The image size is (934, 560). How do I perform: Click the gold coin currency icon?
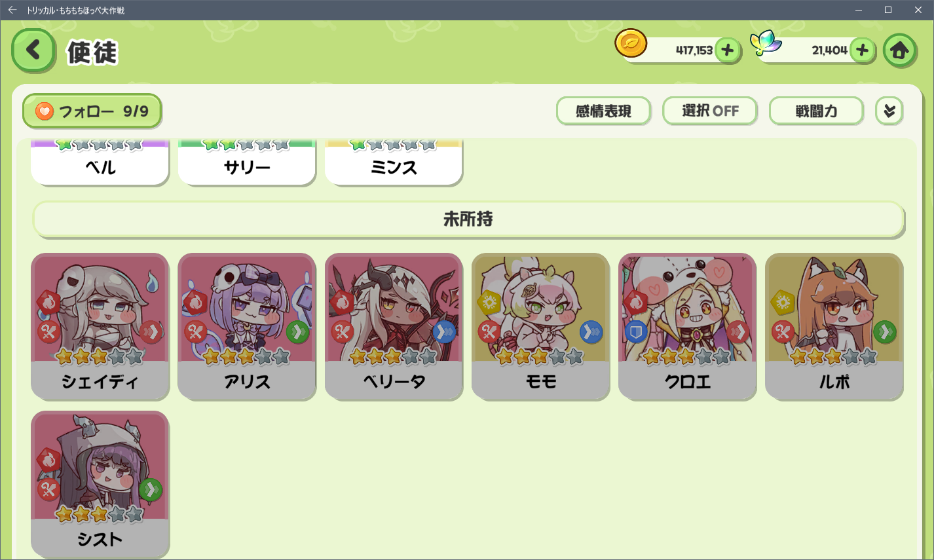tap(631, 44)
